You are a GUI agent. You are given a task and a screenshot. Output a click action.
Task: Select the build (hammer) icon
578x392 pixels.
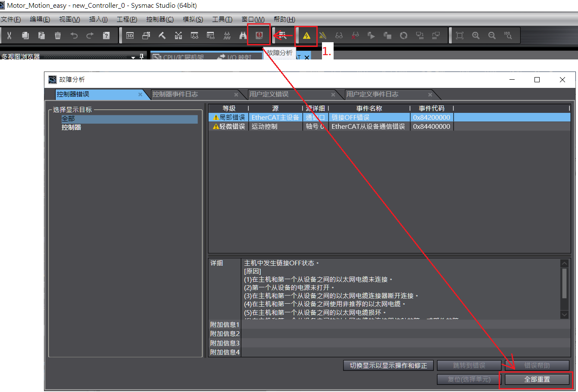tap(162, 35)
